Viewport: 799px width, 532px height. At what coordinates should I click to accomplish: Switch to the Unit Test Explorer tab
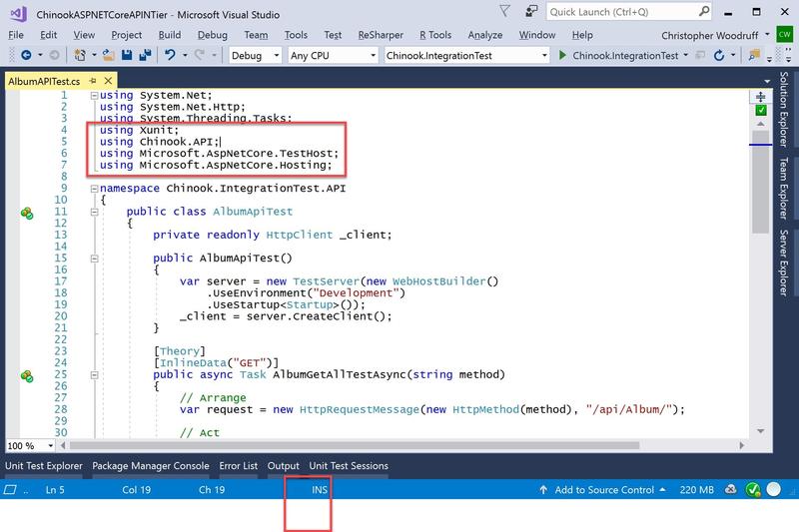44,466
